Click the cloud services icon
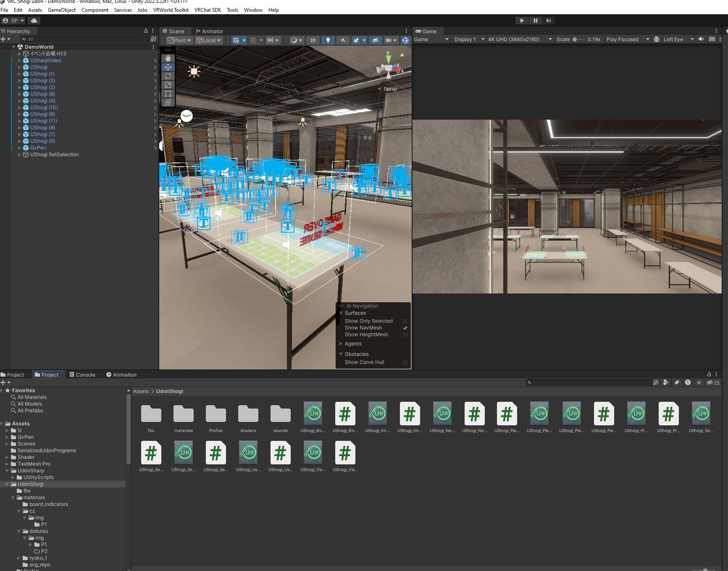 point(34,21)
